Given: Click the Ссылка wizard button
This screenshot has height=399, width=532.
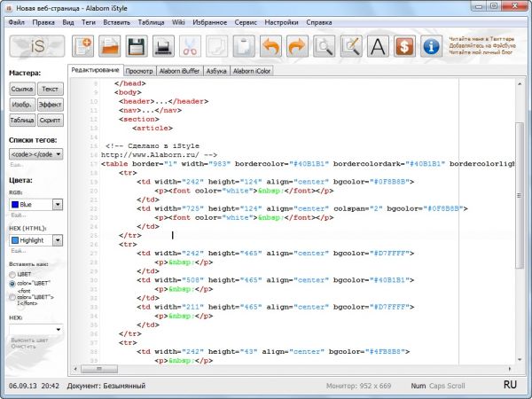Looking at the screenshot, I should (x=22, y=90).
